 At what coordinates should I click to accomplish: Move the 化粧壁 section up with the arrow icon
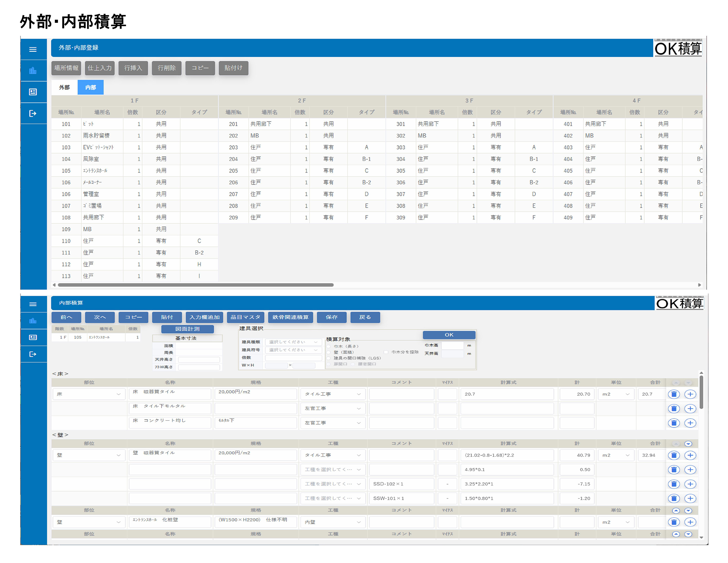(x=676, y=510)
